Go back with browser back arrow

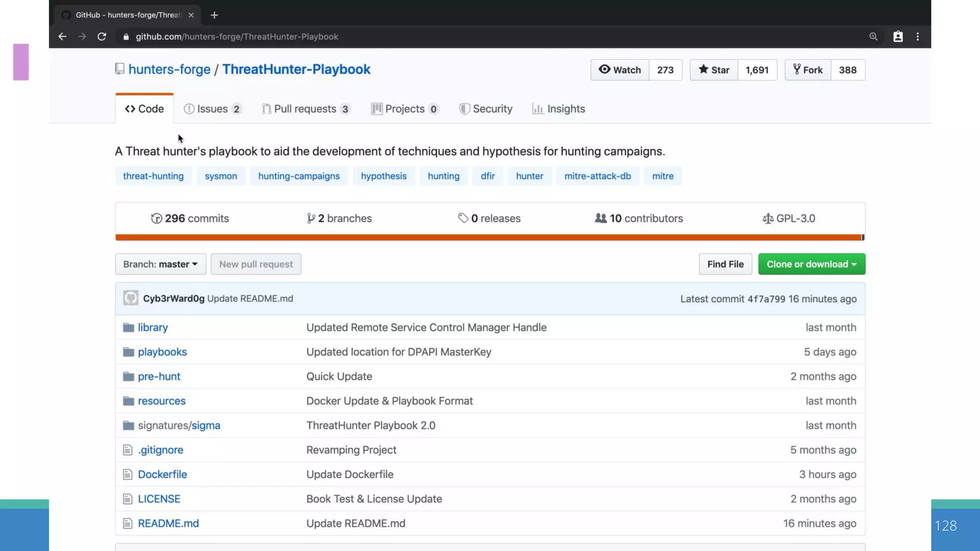tap(62, 37)
